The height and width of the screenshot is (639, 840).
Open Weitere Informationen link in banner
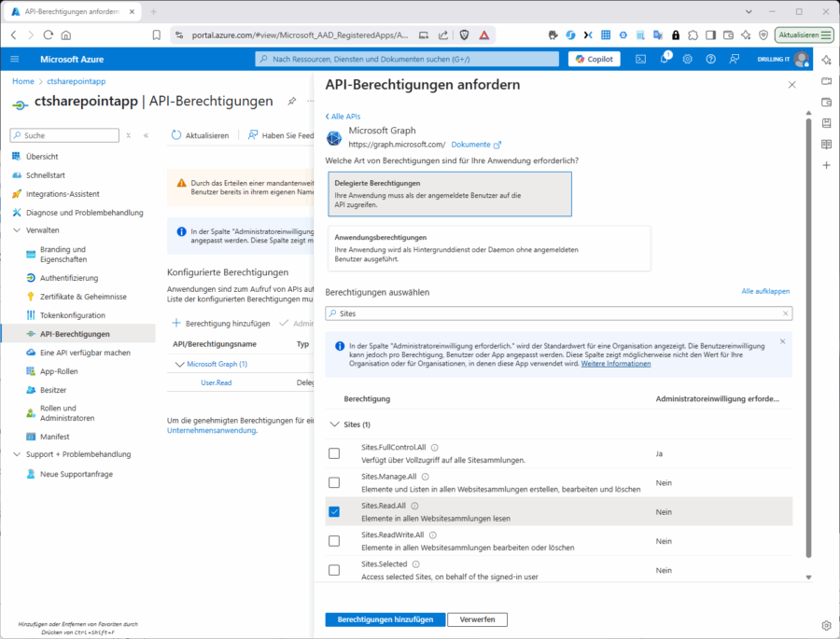coord(616,364)
